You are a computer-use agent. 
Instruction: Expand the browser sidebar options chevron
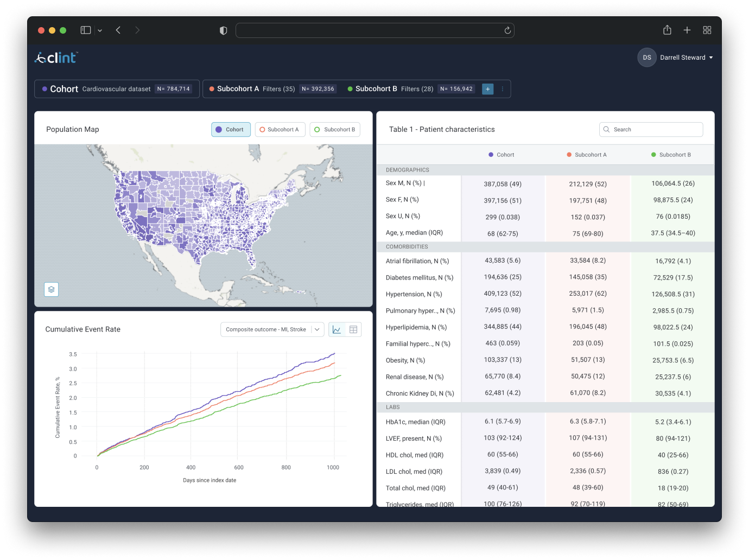point(100,30)
